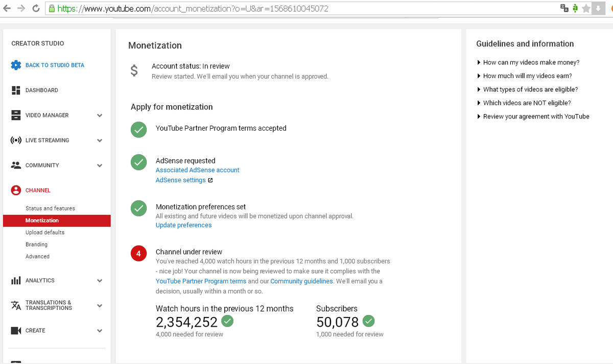Click the gear icon beside Back to Studio Beta
This screenshot has height=364, width=613.
[x=16, y=65]
